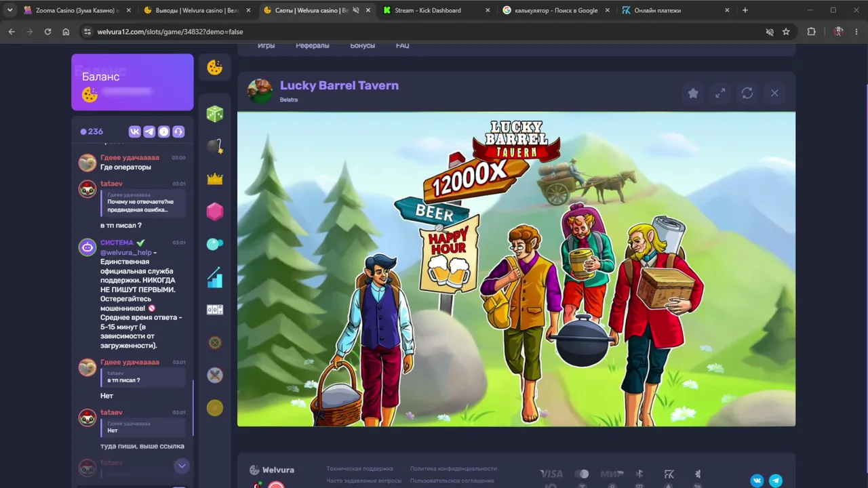Click the Lucky Barrel Tavern game title
Viewport: 868px width, 488px height.
coord(339,85)
